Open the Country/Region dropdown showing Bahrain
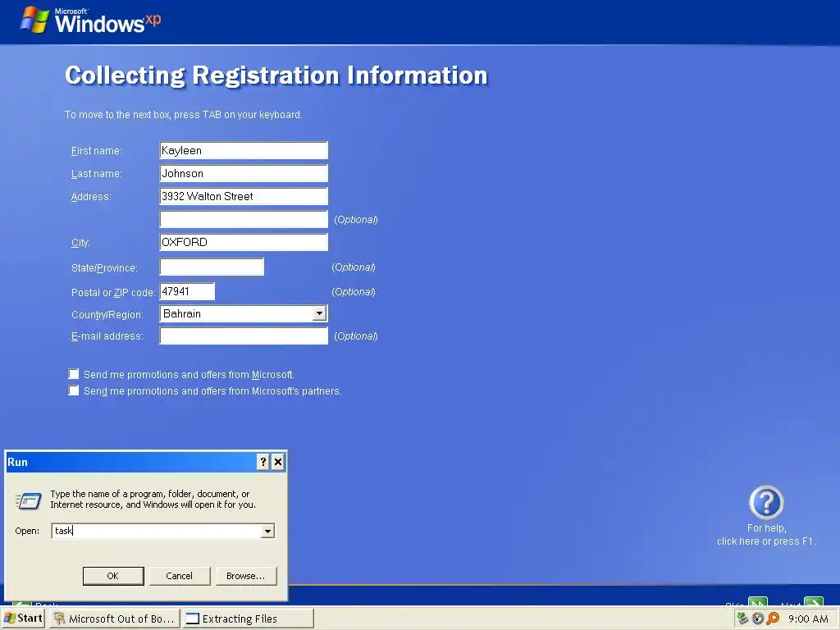The height and width of the screenshot is (630, 840). point(319,313)
